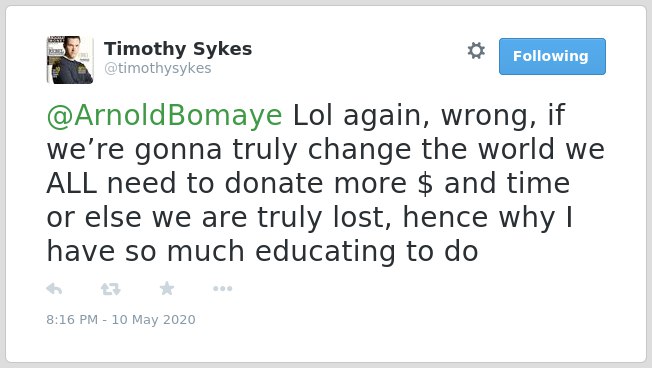Unfollow via the blue Following button
This screenshot has height=368, width=652.
(552, 57)
